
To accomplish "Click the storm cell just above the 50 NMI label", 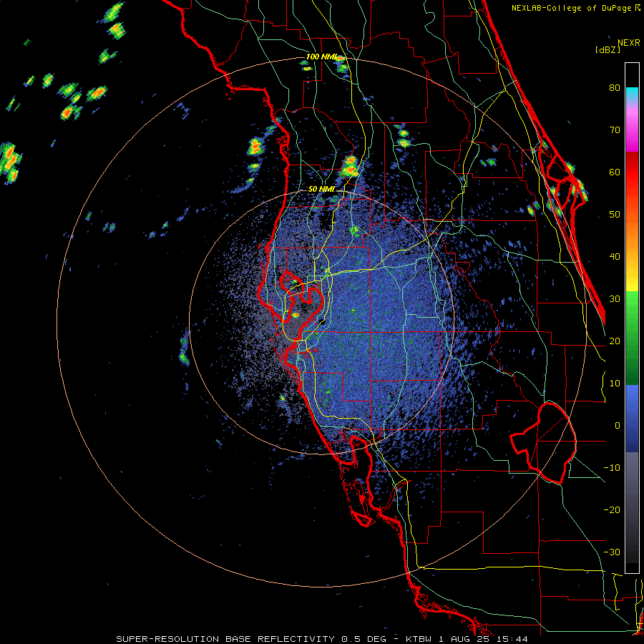I will click(349, 166).
